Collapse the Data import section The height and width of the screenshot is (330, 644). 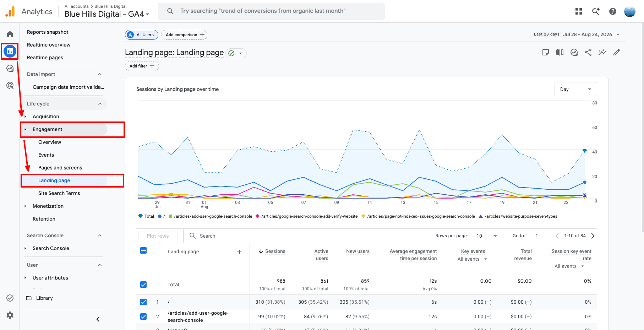(x=100, y=74)
